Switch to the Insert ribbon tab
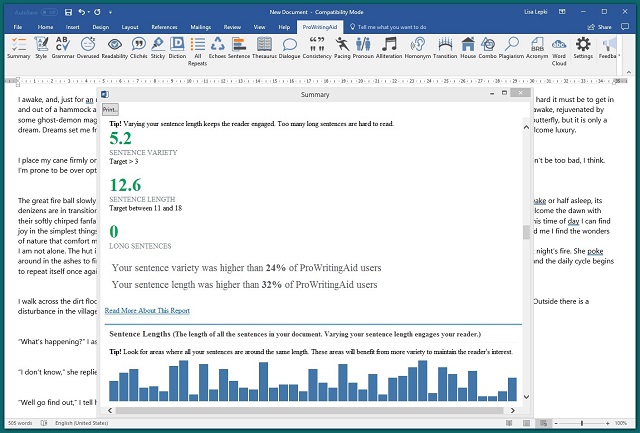The width and height of the screenshot is (640, 433). [72, 27]
